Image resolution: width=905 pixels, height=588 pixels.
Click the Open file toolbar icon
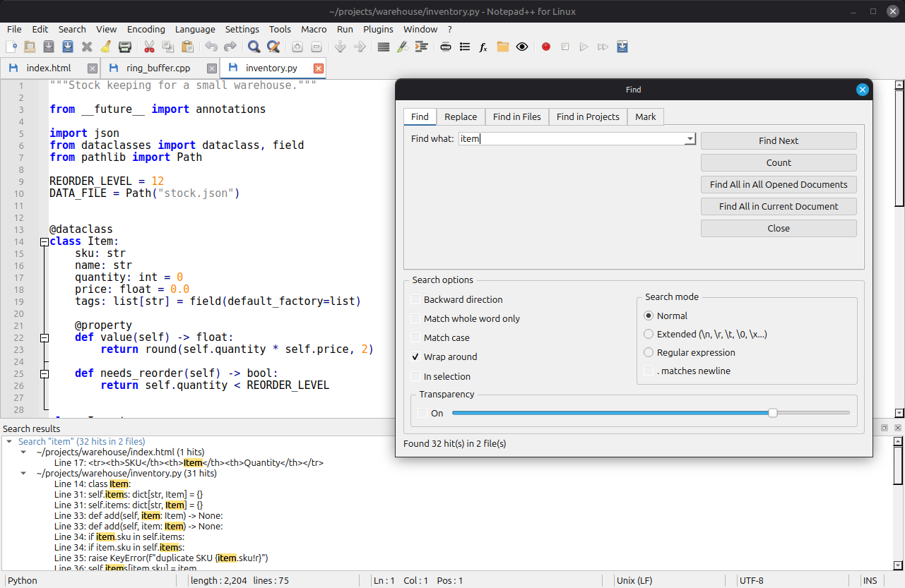(x=30, y=47)
